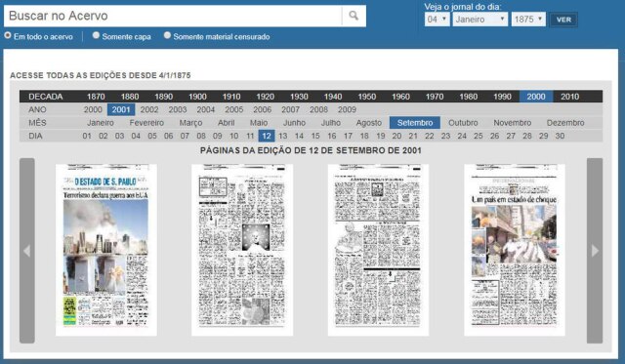Pick month Janeiro
This screenshot has height=364, width=625.
(101, 123)
